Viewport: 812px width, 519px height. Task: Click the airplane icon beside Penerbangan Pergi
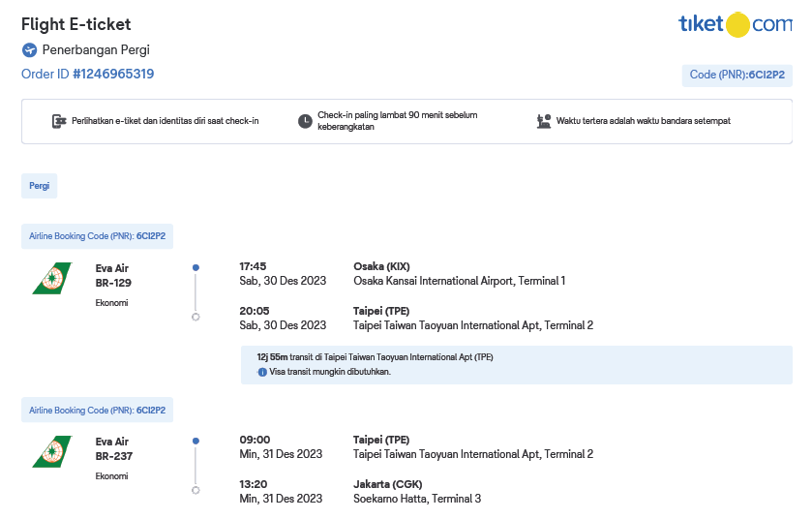pyautogui.click(x=29, y=49)
